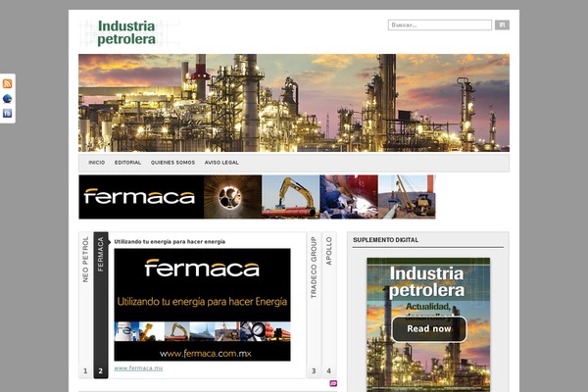
Task: Open the www.fermaca.mx link
Action: point(138,368)
